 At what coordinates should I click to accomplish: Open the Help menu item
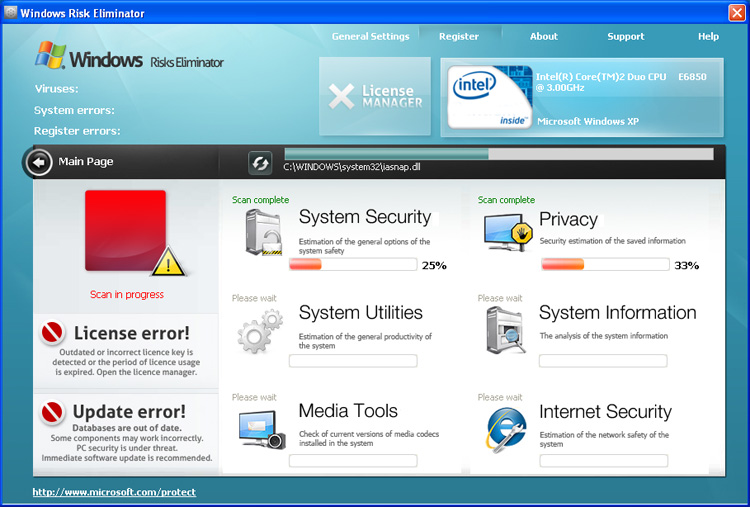[708, 36]
